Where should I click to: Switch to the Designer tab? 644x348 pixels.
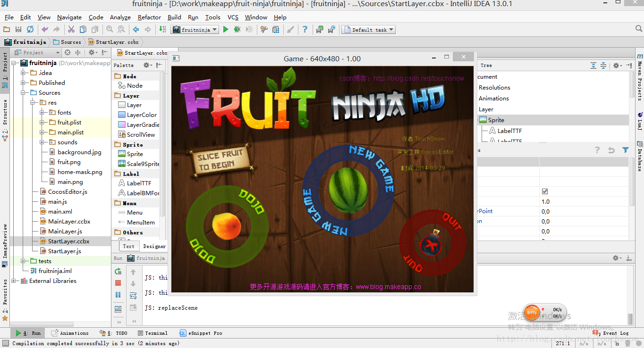pyautogui.click(x=154, y=246)
